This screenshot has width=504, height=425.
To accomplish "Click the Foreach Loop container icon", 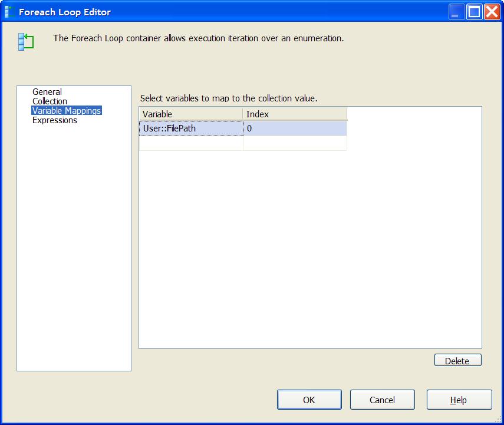I will (26, 42).
